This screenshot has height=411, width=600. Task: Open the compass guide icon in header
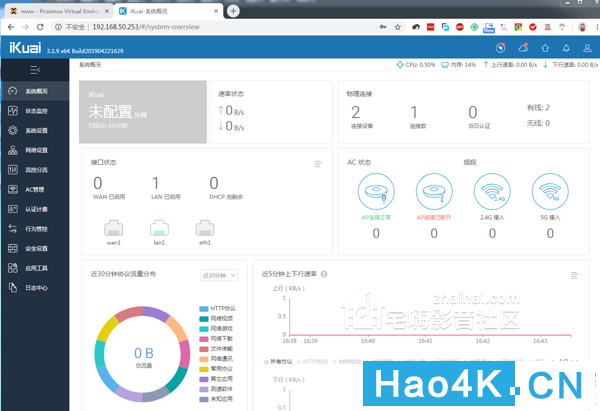(x=500, y=48)
